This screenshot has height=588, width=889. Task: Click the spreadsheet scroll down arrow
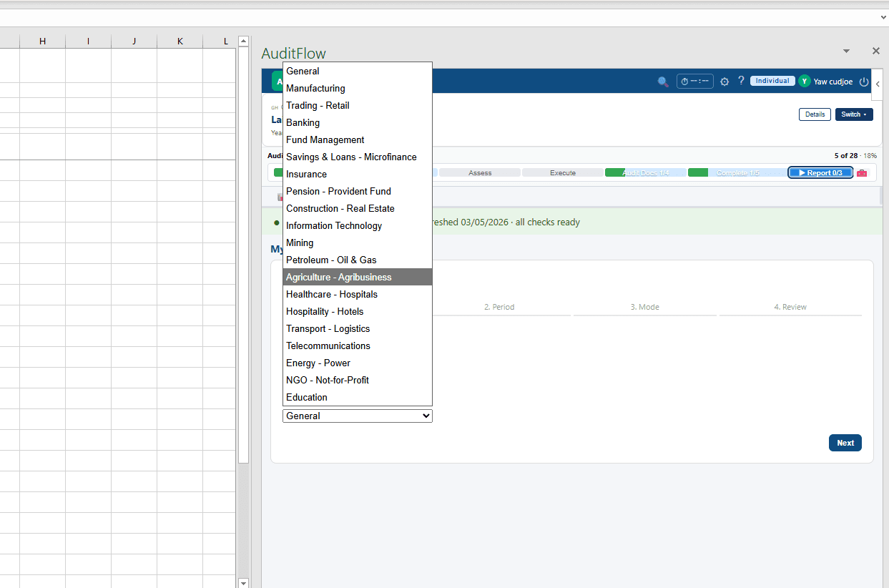click(x=243, y=582)
